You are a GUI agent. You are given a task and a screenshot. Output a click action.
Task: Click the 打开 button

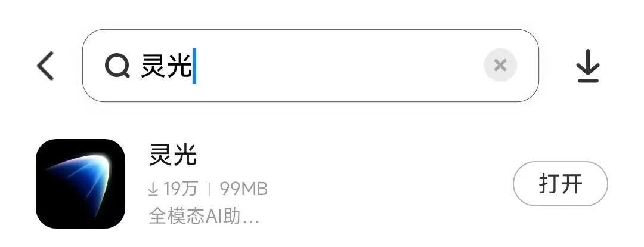point(560,184)
